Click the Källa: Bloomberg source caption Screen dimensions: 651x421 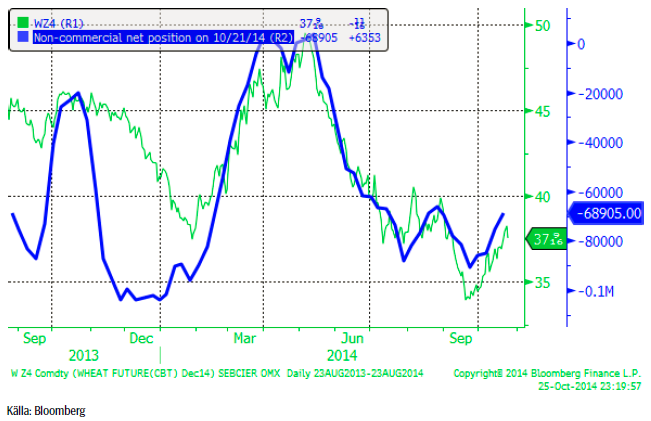[x=43, y=411]
